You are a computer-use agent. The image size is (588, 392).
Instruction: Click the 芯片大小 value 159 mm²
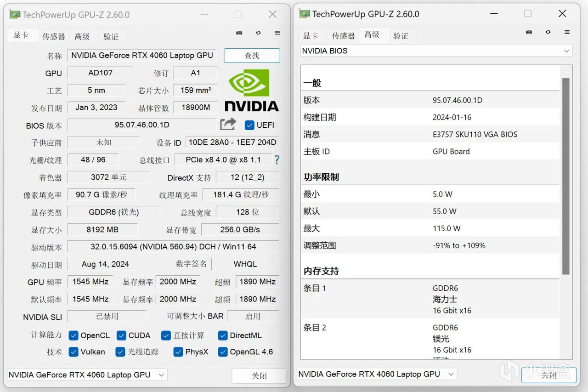click(195, 90)
